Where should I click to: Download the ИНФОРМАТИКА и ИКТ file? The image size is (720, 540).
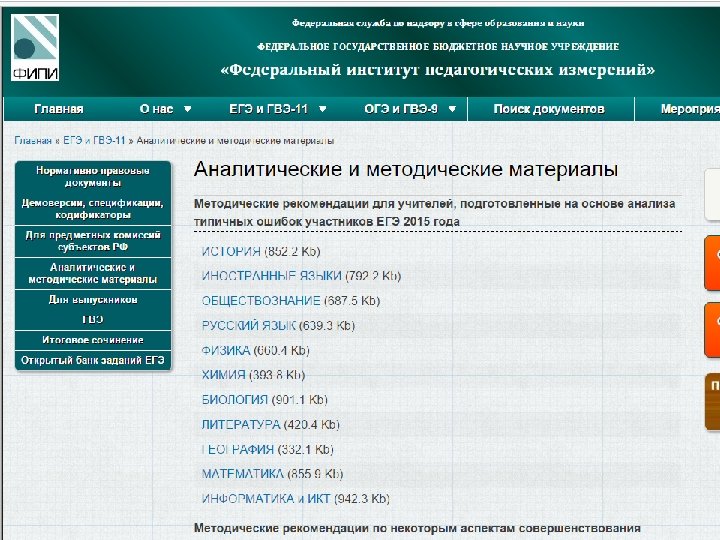pyautogui.click(x=266, y=499)
